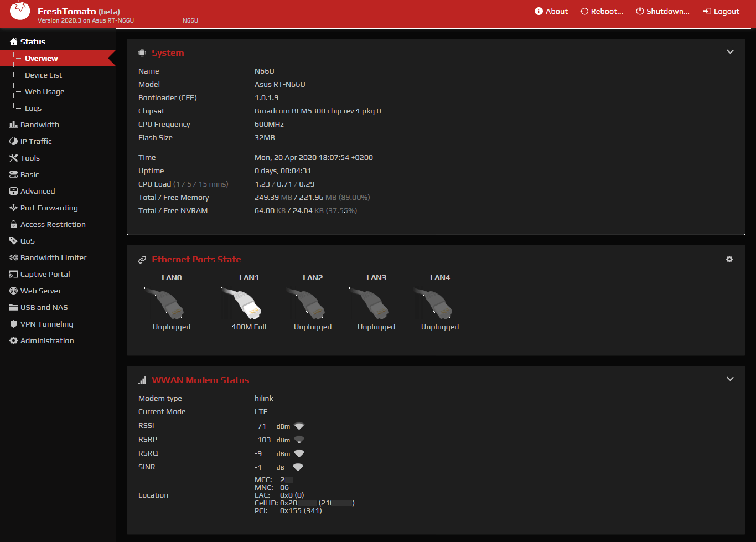This screenshot has height=542, width=756.
Task: Click the Advanced icon in sidebar
Action: tap(14, 191)
